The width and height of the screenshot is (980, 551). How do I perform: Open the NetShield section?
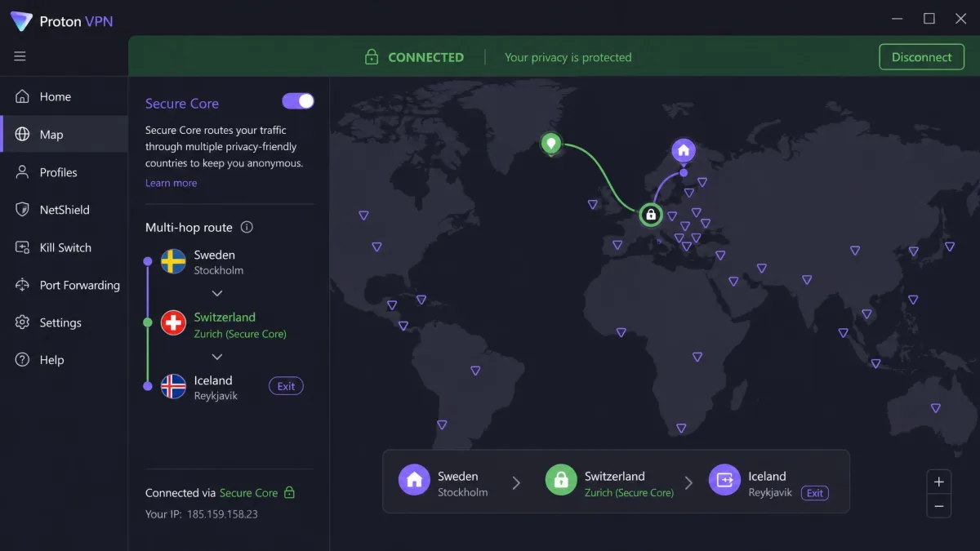click(x=64, y=210)
